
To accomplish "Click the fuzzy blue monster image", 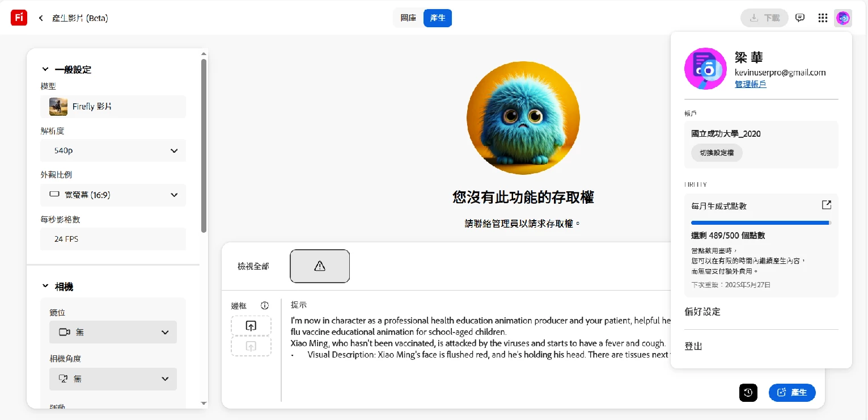I will [x=523, y=118].
